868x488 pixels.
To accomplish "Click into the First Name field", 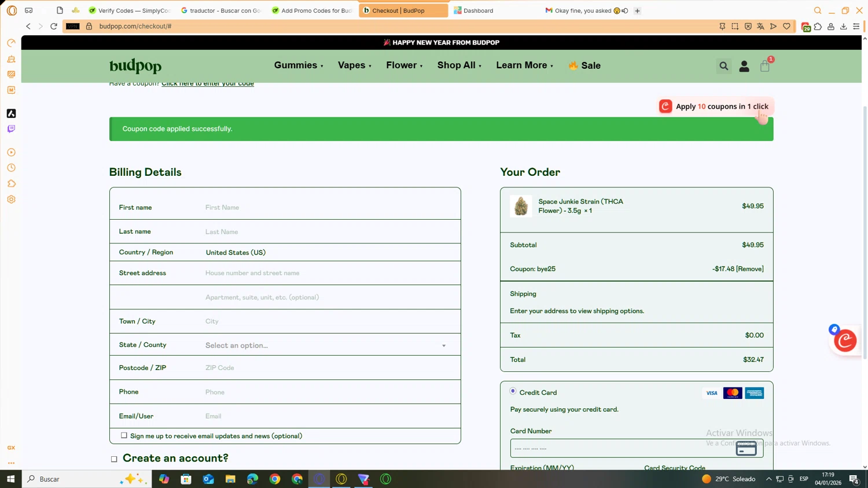I will (x=330, y=208).
